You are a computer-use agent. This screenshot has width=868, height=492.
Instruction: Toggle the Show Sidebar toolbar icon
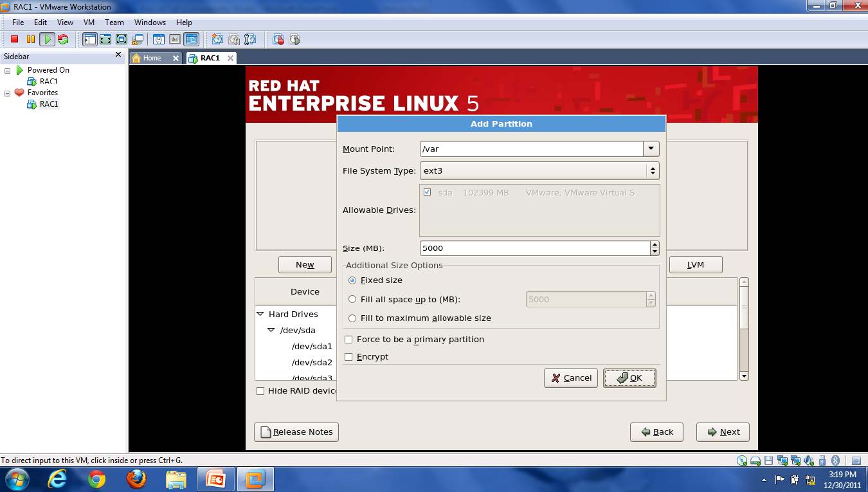[90, 39]
